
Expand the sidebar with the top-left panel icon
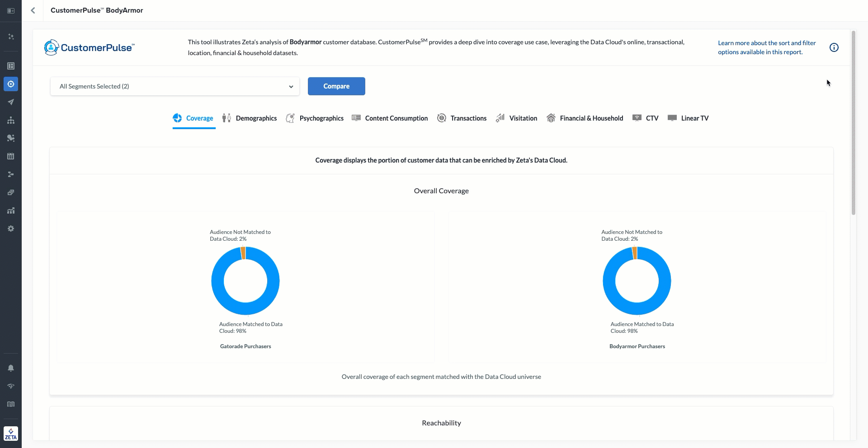pos(11,10)
